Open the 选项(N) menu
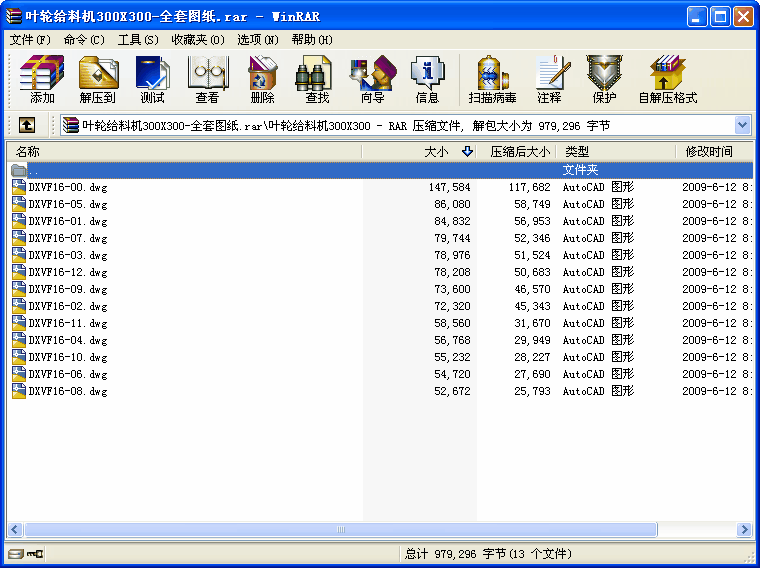This screenshot has width=760, height=568. 257,40
